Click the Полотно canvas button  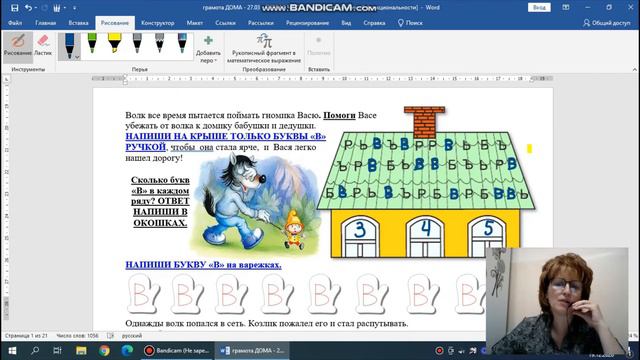pos(319,46)
